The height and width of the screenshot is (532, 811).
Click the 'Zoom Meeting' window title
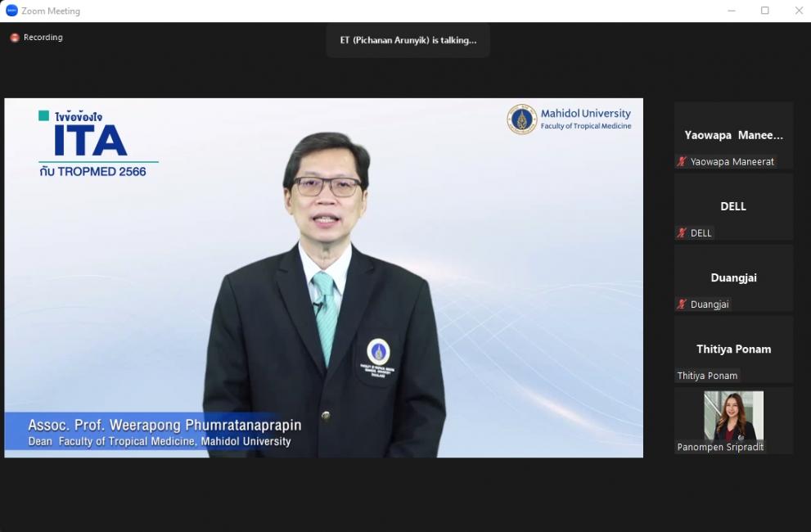tap(51, 11)
